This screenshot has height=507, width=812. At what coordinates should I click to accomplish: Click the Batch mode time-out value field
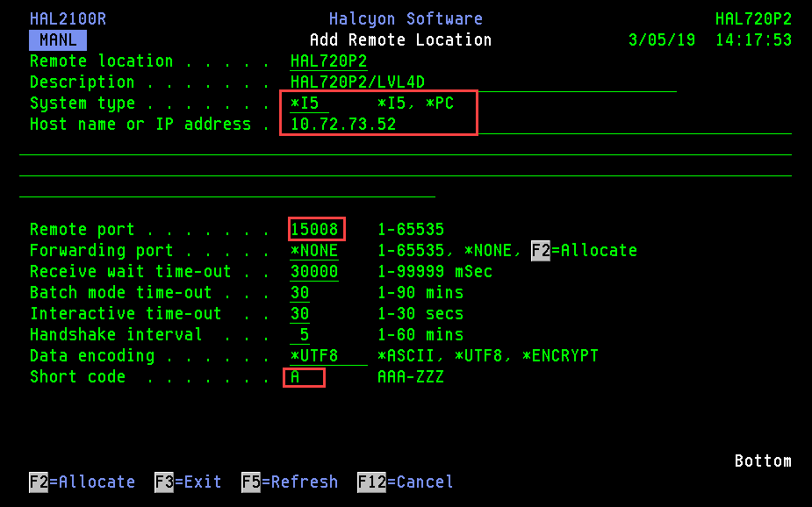[x=300, y=293]
